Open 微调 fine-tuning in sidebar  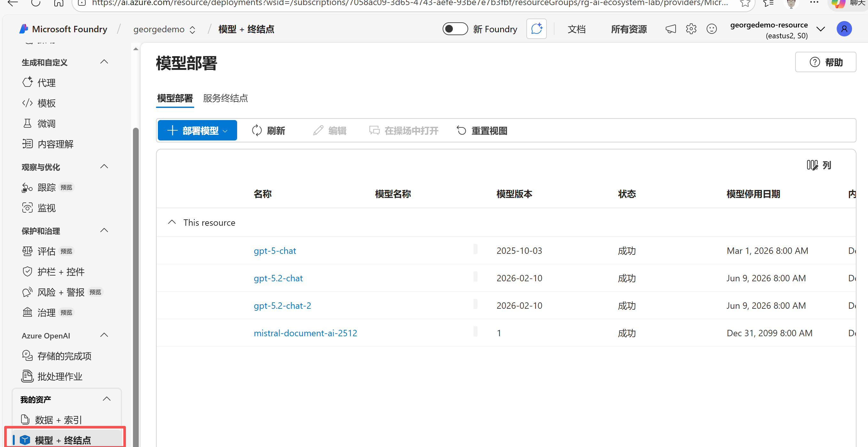pos(46,124)
